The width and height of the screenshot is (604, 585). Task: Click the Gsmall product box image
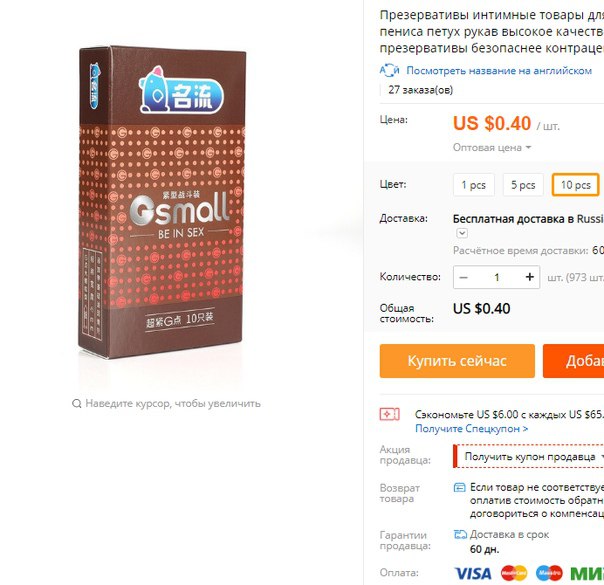tap(162, 202)
